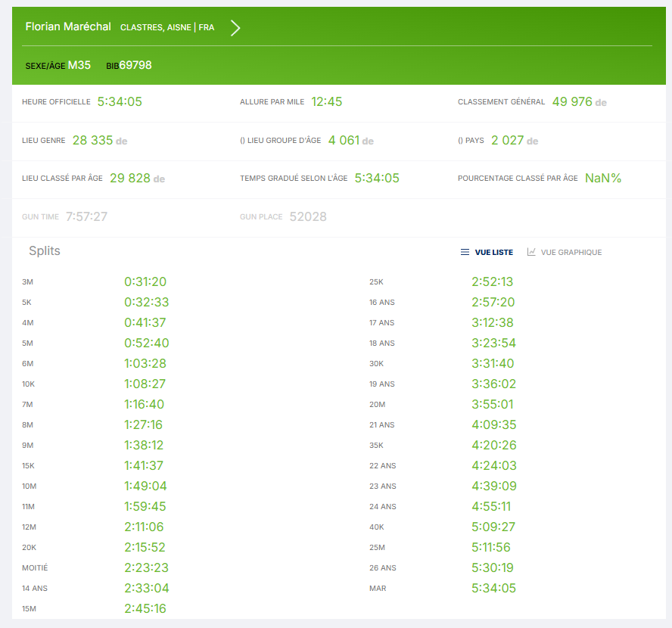This screenshot has width=672, height=628.
Task: Click the Pays rank 2 027
Action: [x=507, y=140]
